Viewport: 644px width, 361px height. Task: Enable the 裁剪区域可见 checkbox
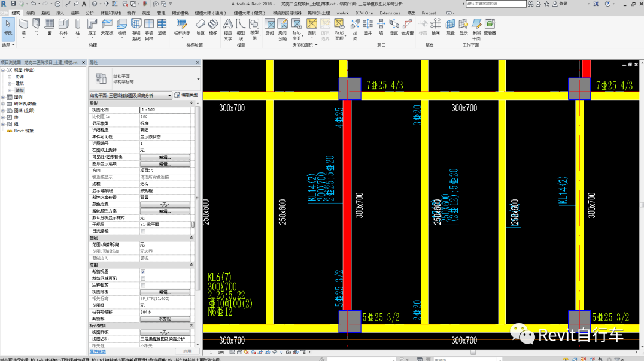pos(142,278)
